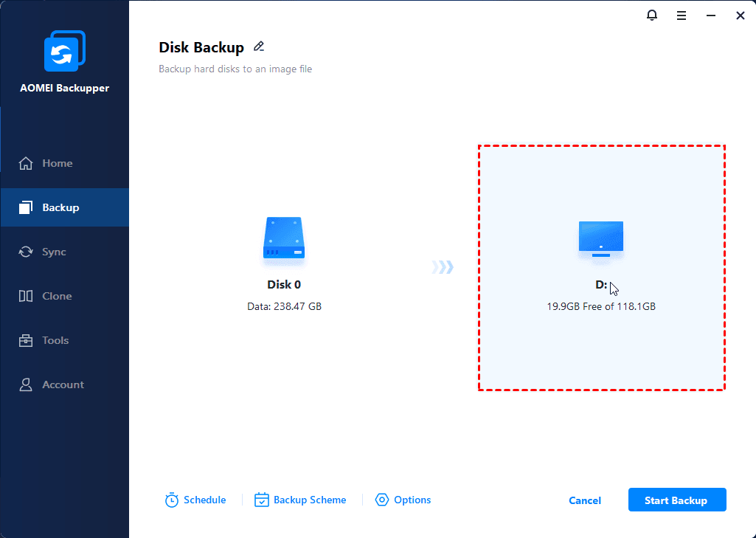Click the Schedule clock icon
The width and height of the screenshot is (756, 538).
[172, 500]
